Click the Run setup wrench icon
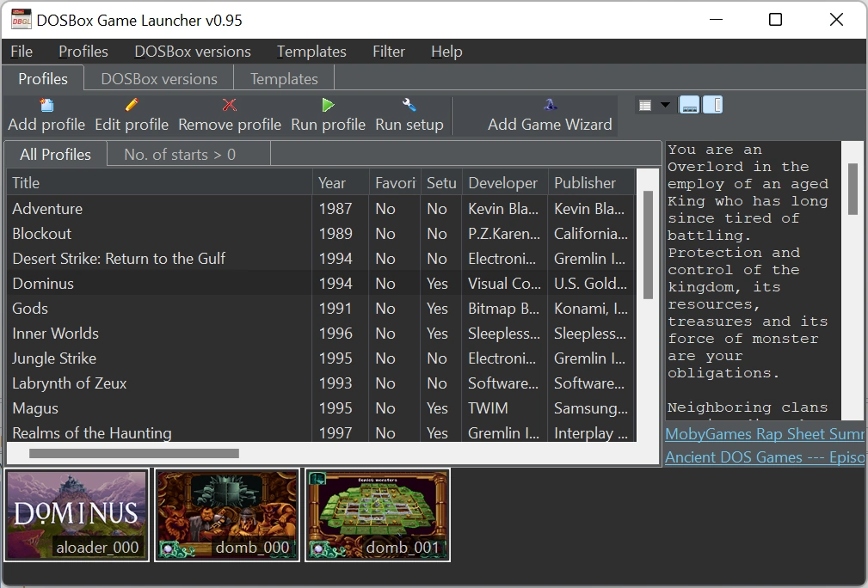The height and width of the screenshot is (588, 868). pos(409,105)
